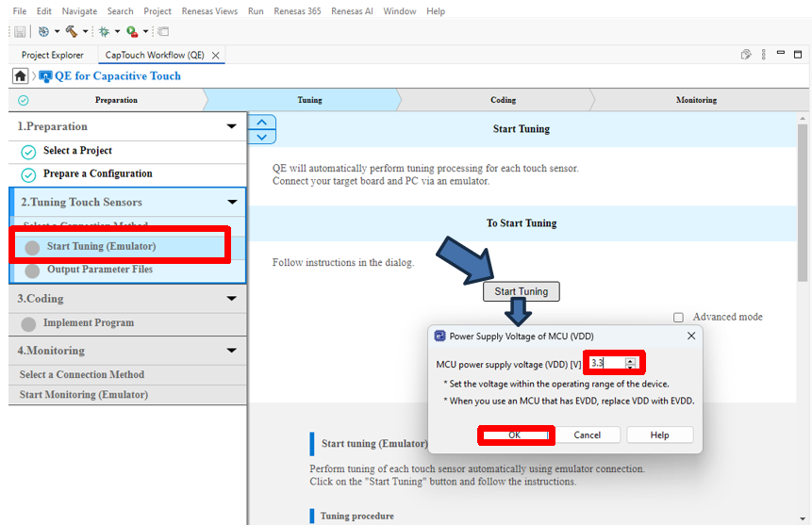
Task: Click check mark icon beside Select a Project
Action: point(28,152)
